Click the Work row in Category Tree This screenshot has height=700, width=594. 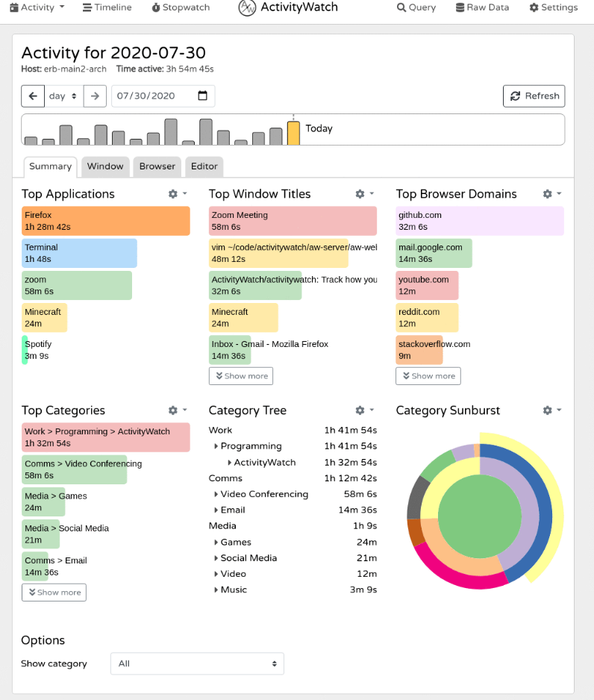tap(293, 430)
